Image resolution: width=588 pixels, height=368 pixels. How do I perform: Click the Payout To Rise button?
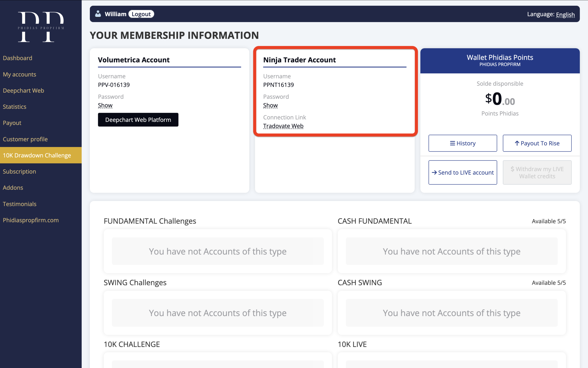[x=537, y=143]
